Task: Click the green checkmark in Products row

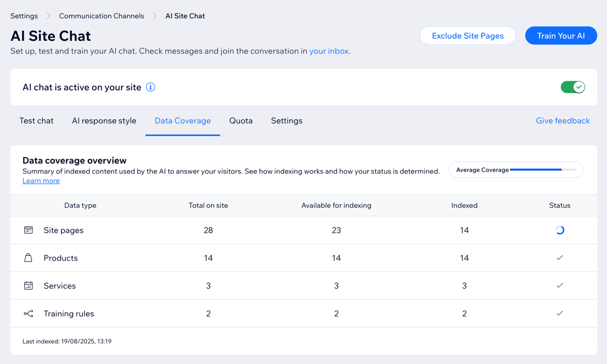Action: [x=560, y=258]
